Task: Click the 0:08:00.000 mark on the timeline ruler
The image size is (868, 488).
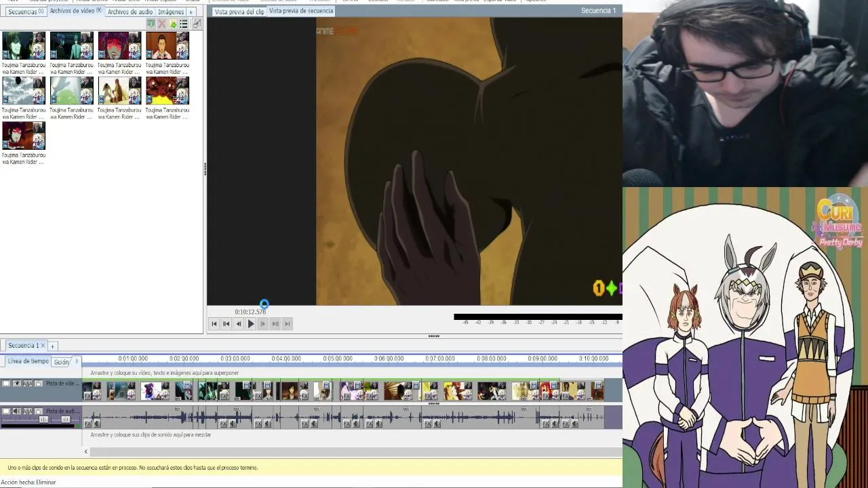Action: click(x=491, y=358)
